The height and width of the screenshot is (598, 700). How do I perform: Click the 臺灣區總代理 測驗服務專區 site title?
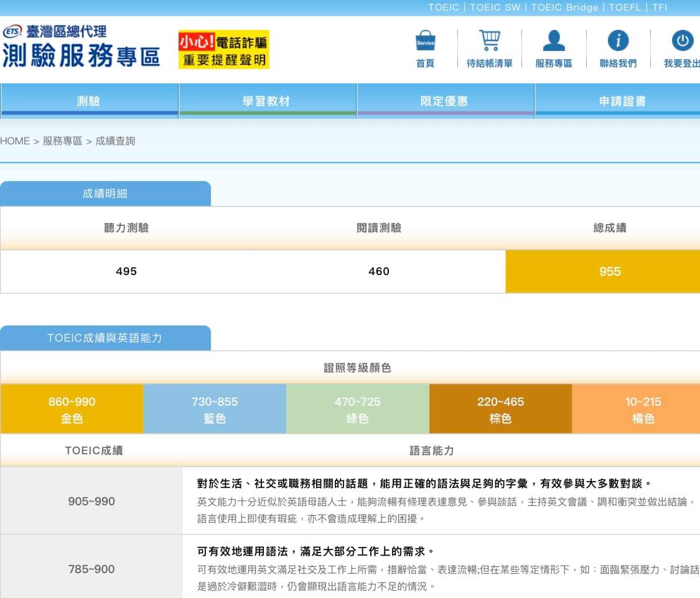point(81,47)
